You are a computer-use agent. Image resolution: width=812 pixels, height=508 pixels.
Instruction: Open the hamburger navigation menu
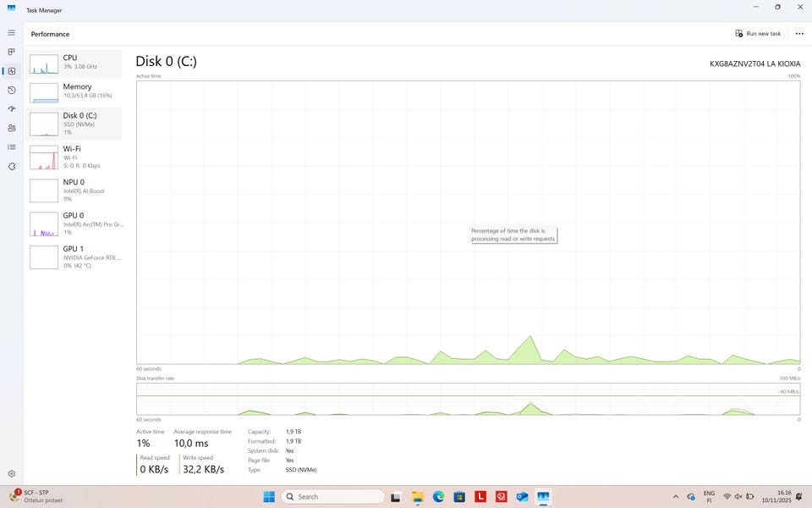click(11, 33)
